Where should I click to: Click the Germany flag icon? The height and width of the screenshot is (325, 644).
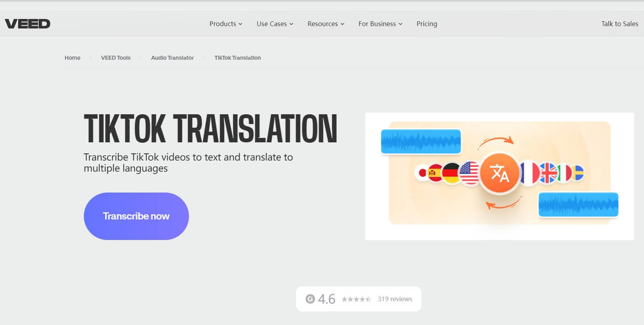[x=450, y=173]
